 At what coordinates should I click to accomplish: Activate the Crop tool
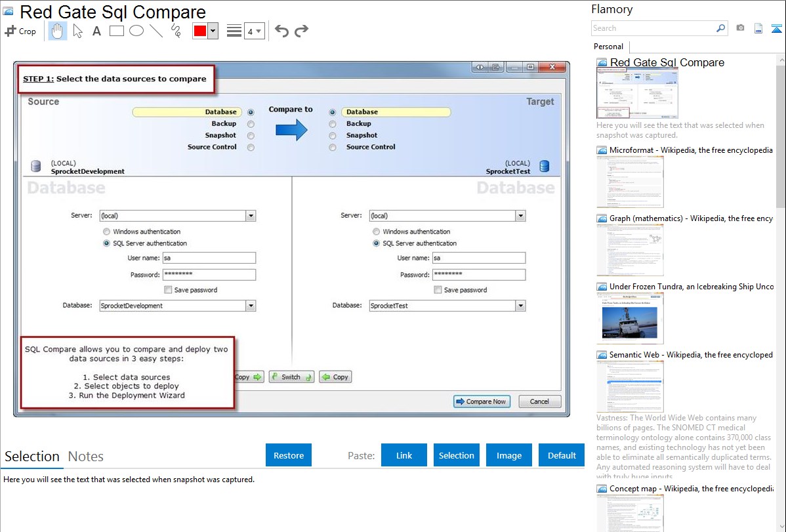(x=20, y=31)
